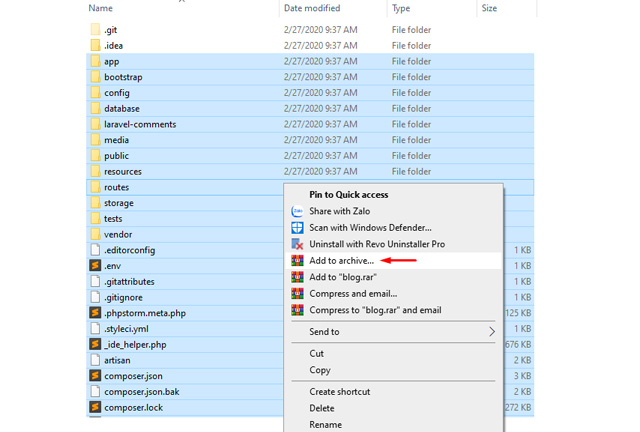Screen dimensions: 640x432
Task: Click the composer.json.bak file name
Action: pos(142,392)
